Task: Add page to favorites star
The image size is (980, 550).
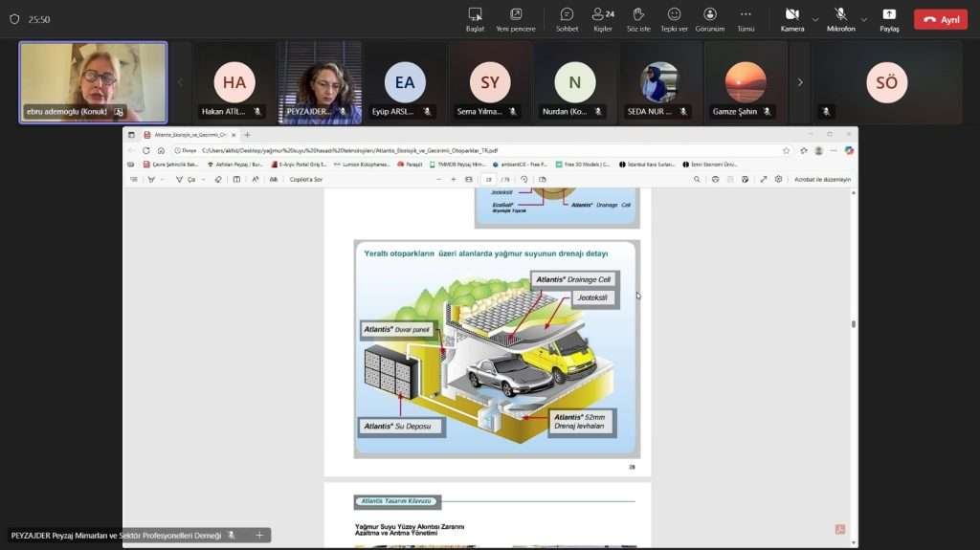Action: (x=787, y=150)
